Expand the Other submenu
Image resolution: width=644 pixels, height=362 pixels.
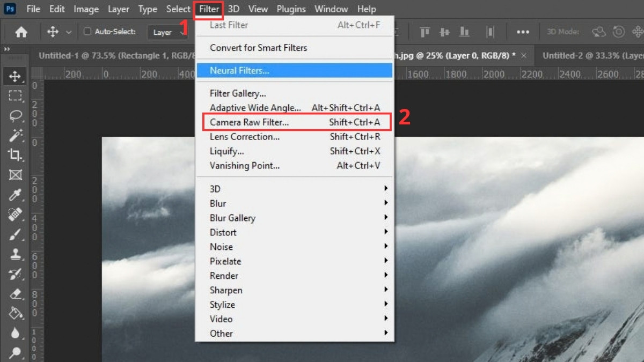tap(295, 333)
